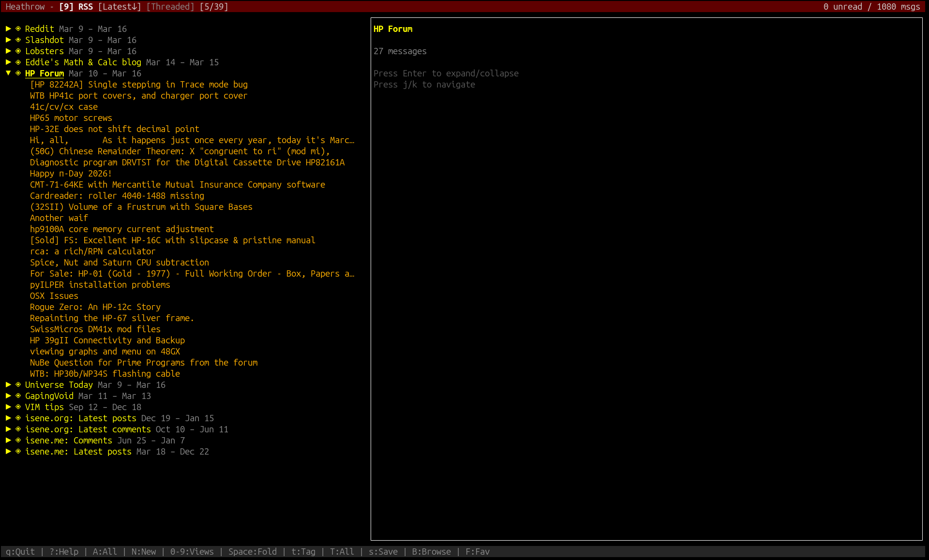
Task: Click s:Save in the status bar
Action: point(382,551)
